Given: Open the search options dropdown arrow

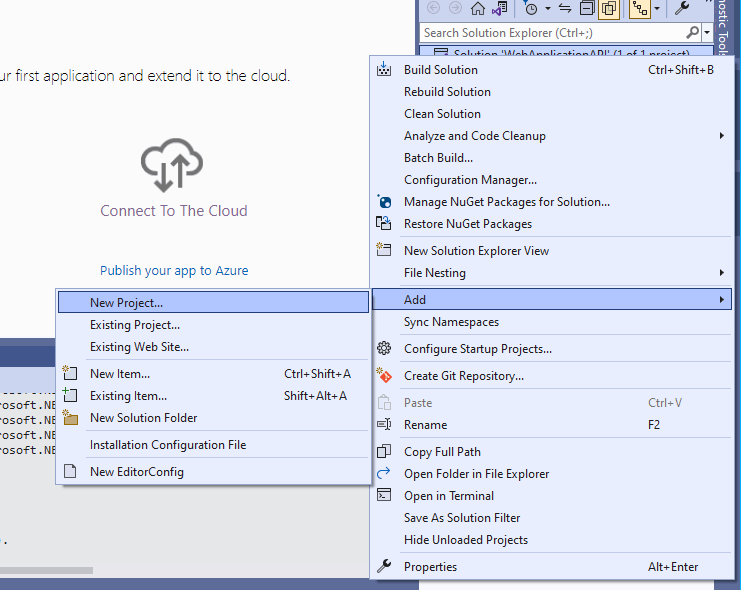Looking at the screenshot, I should coord(707,33).
